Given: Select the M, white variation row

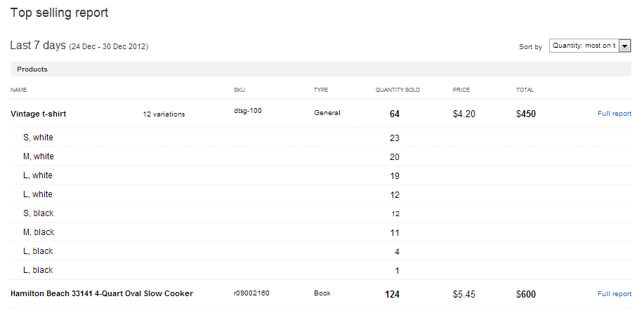Looking at the screenshot, I should [39, 156].
